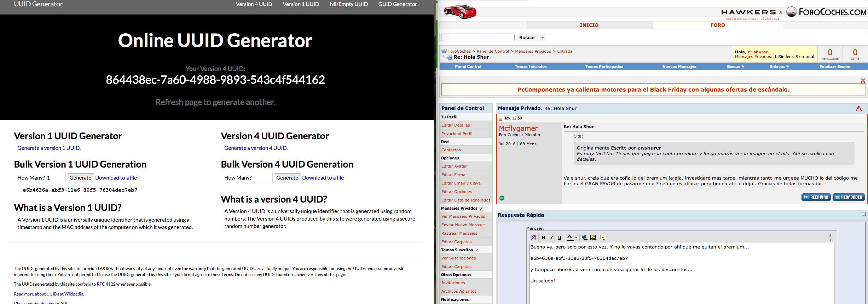Click Download to a file for Version 1
The height and width of the screenshot is (304, 868).
[x=116, y=178]
